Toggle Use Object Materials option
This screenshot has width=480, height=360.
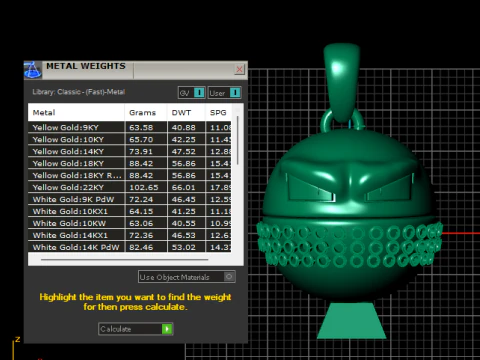coord(187,277)
